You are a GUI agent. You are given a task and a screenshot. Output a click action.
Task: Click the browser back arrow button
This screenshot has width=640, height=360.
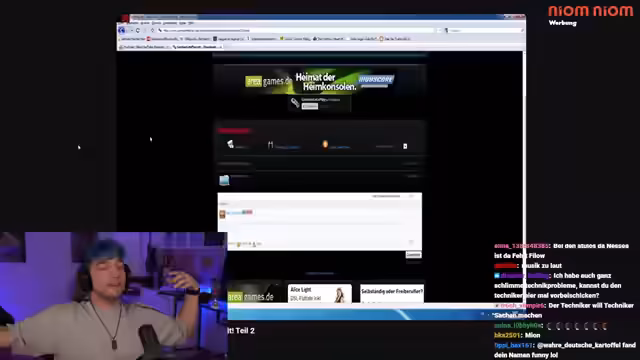tap(122, 30)
